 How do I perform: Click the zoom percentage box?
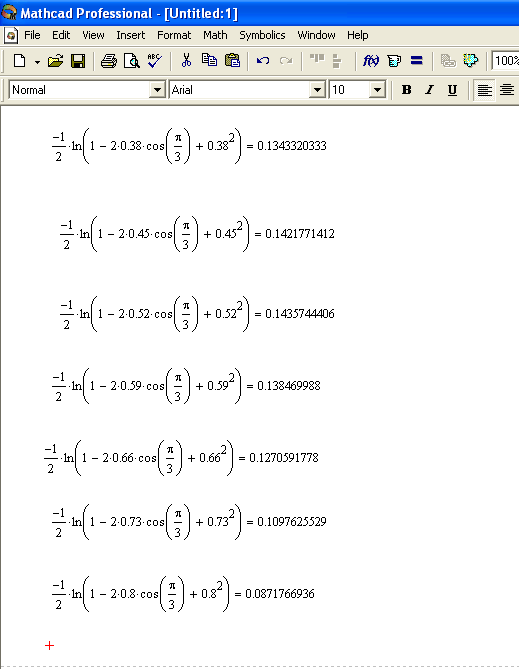pyautogui.click(x=506, y=61)
